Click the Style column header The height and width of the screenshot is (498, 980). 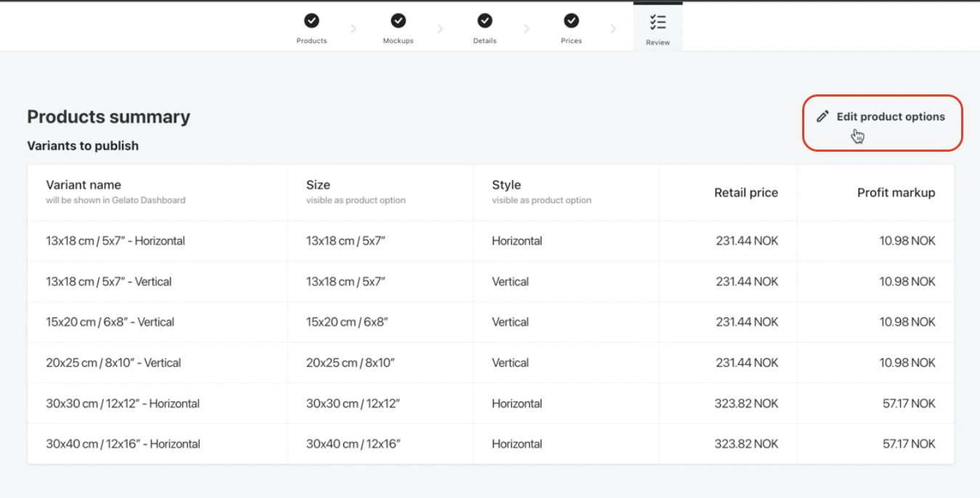pyautogui.click(x=507, y=184)
